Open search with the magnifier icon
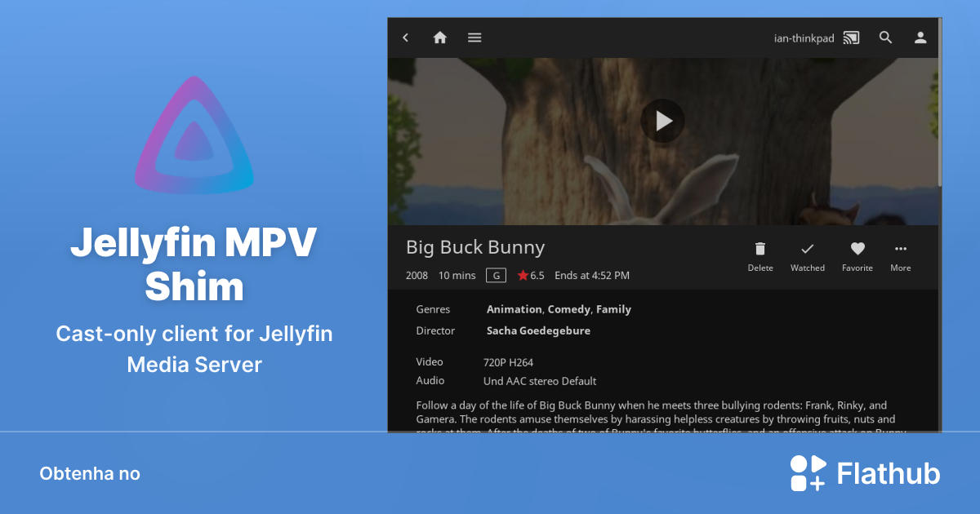 [x=885, y=38]
